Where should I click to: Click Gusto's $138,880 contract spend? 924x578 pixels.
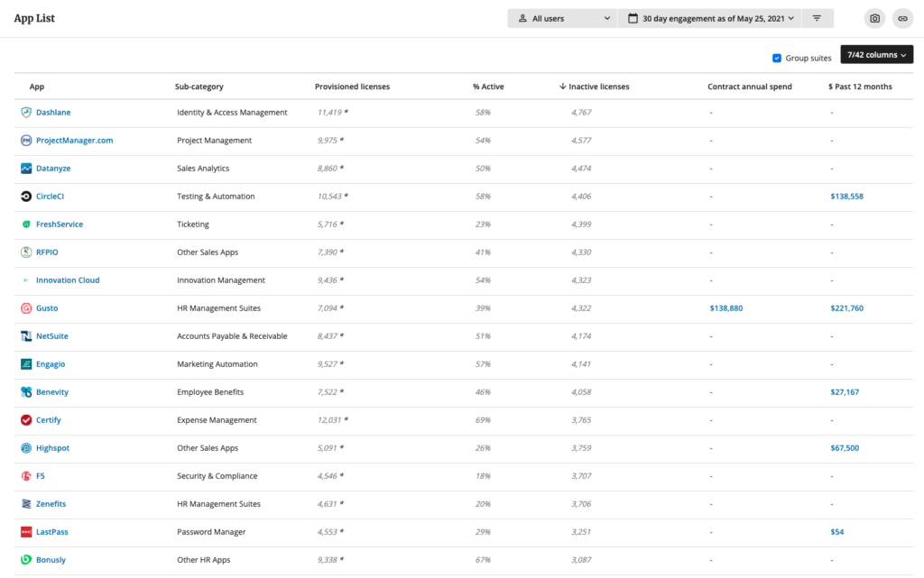click(x=726, y=307)
